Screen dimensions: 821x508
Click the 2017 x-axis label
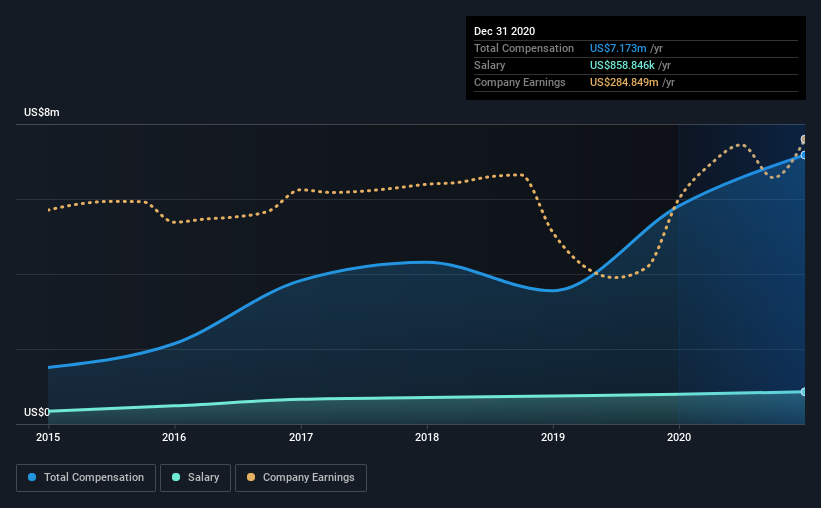click(301, 437)
